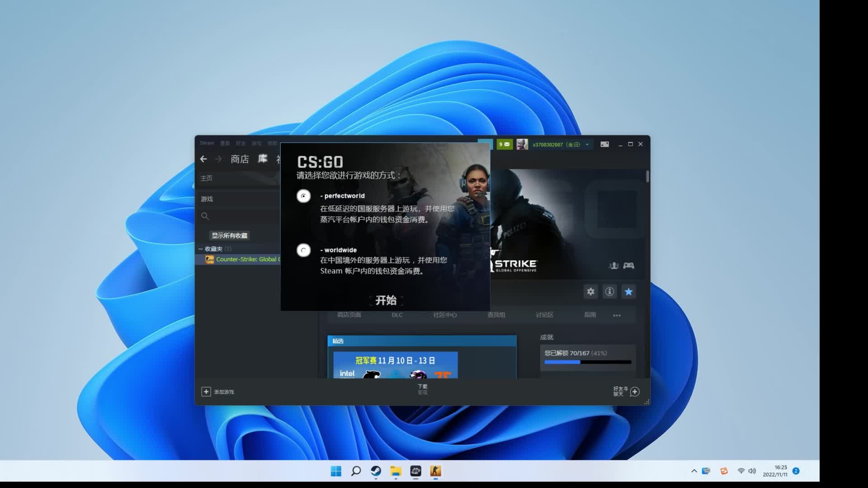Open the Wi-Fi network tray icon

click(x=741, y=471)
